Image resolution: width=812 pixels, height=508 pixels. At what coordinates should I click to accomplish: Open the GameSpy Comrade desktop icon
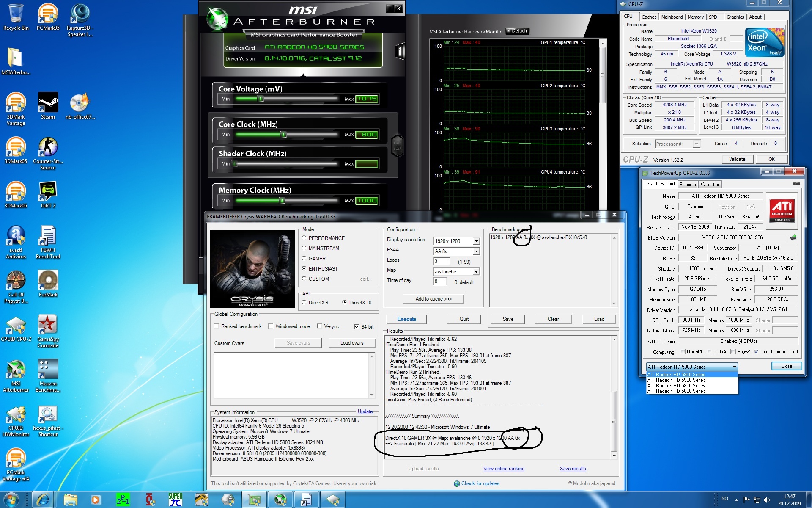[48, 331]
